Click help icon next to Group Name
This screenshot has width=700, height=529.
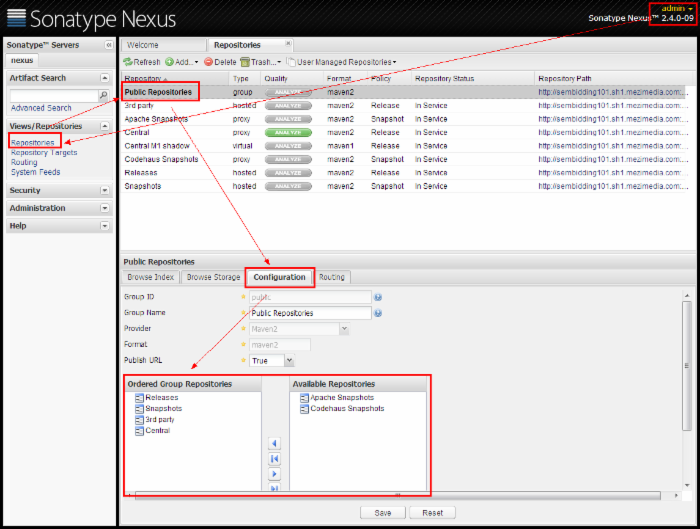point(378,313)
